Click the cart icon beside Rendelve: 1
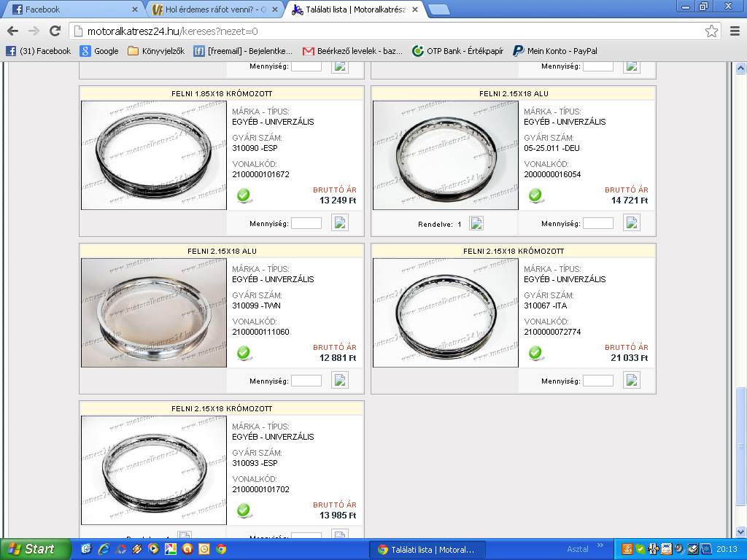This screenshot has width=747, height=560. (476, 224)
